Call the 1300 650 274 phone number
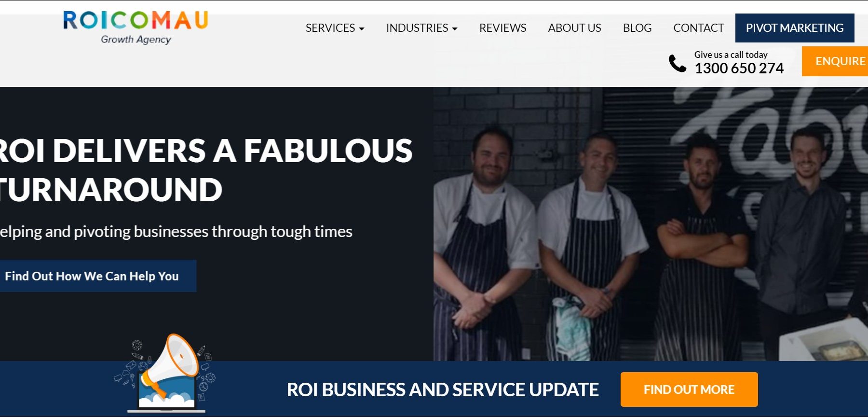Viewport: 868px width, 417px height. tap(739, 68)
